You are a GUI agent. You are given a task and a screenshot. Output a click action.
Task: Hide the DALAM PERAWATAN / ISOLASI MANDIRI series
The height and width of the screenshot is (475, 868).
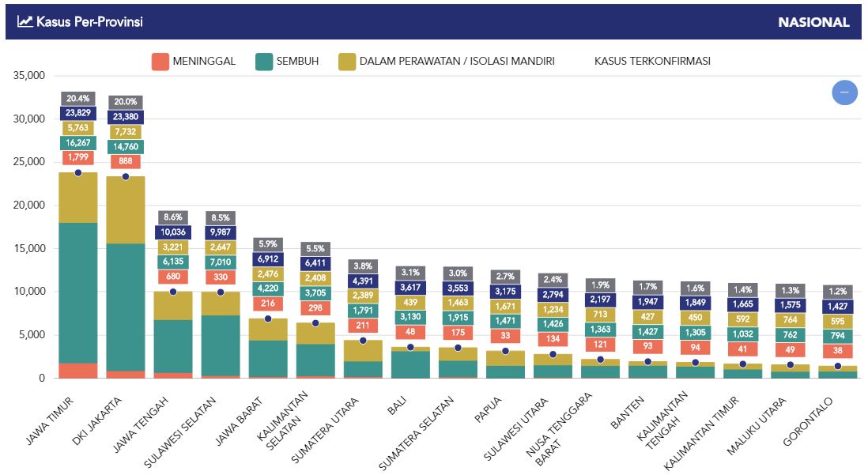[x=446, y=61]
